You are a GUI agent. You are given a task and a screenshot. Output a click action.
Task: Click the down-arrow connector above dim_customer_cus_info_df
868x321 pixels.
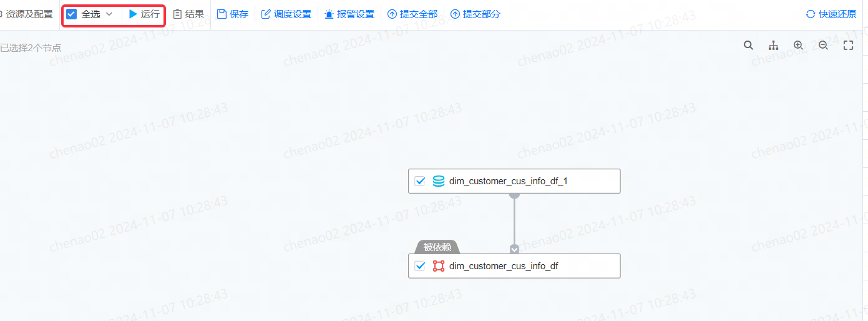pos(514,249)
